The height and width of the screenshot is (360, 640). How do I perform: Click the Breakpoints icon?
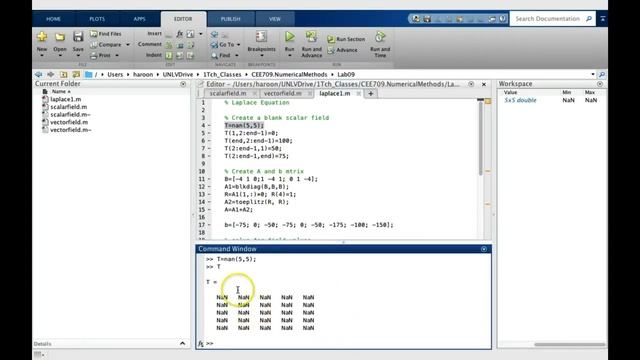[261, 37]
